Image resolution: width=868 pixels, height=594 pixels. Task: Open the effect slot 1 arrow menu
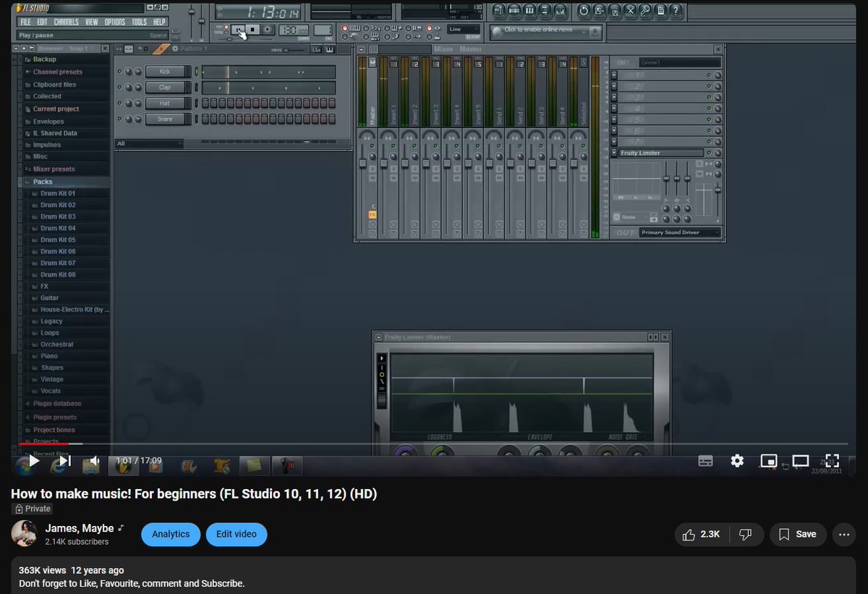tap(614, 75)
